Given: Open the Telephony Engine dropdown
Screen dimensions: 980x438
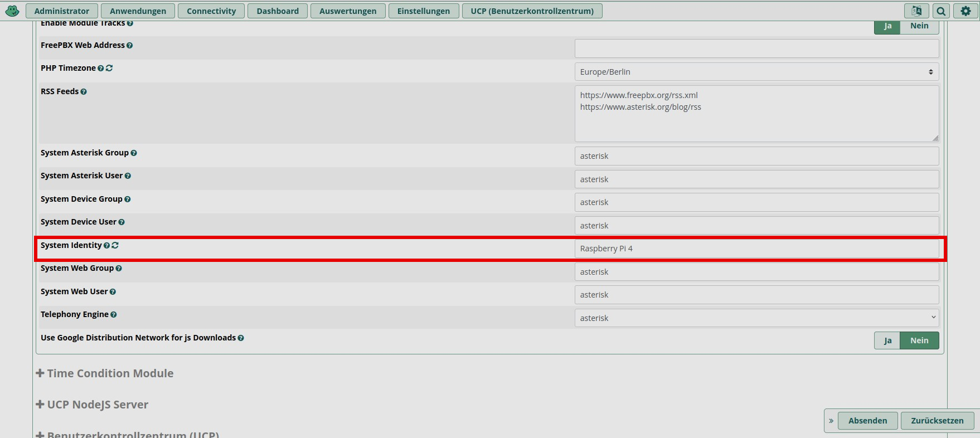Looking at the screenshot, I should pos(756,318).
